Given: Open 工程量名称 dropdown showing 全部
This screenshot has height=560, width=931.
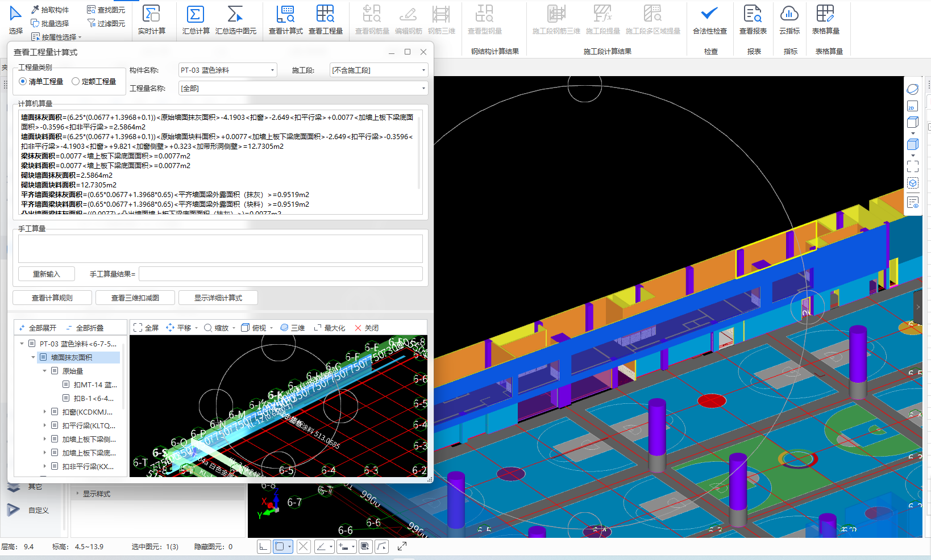Looking at the screenshot, I should (303, 88).
